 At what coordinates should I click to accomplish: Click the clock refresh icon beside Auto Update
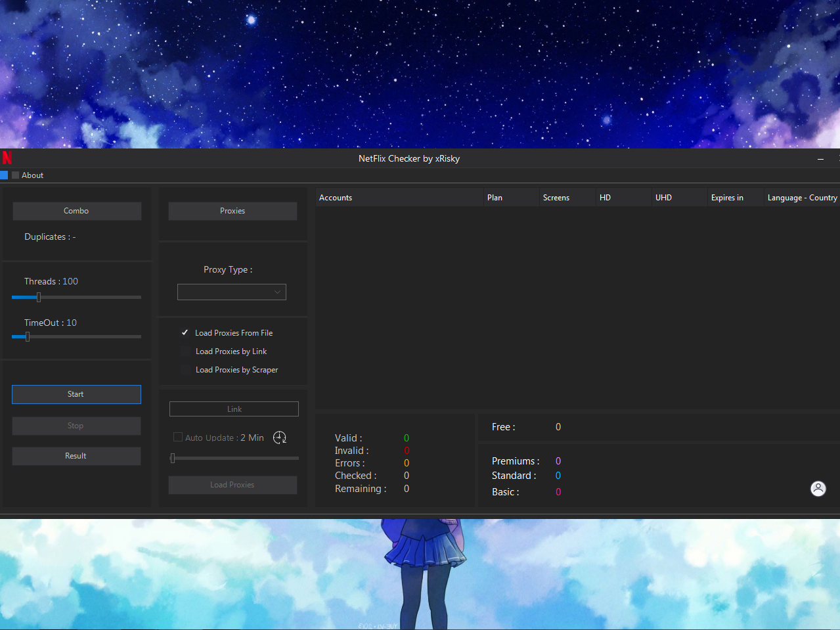(280, 438)
